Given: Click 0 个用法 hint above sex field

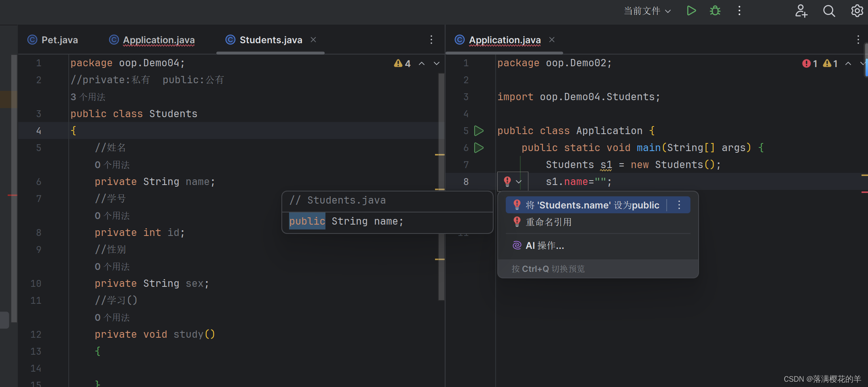Looking at the screenshot, I should coord(112,267).
